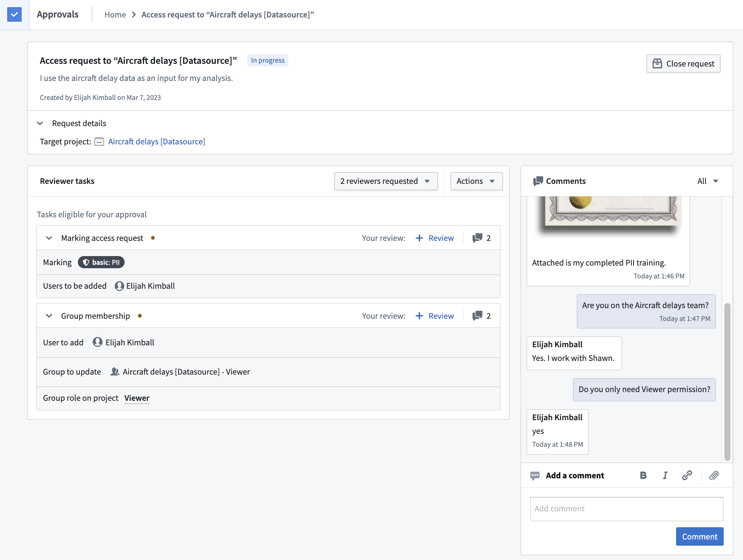Click the comment 'Are you on the Aircraft delays team?'
Image resolution: width=743 pixels, height=560 pixels.
pos(646,311)
